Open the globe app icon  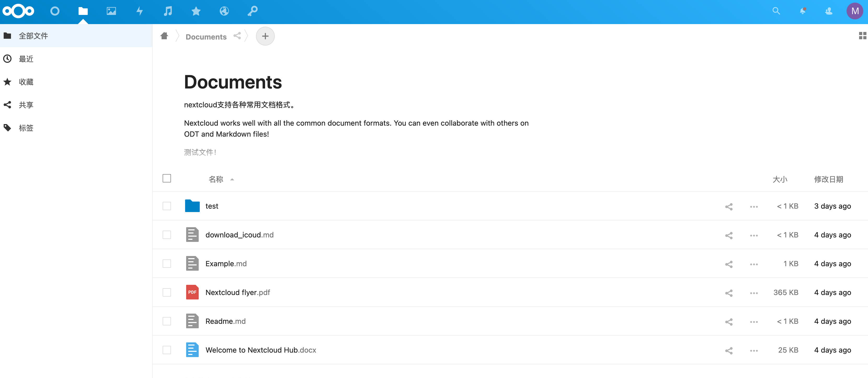coord(224,11)
